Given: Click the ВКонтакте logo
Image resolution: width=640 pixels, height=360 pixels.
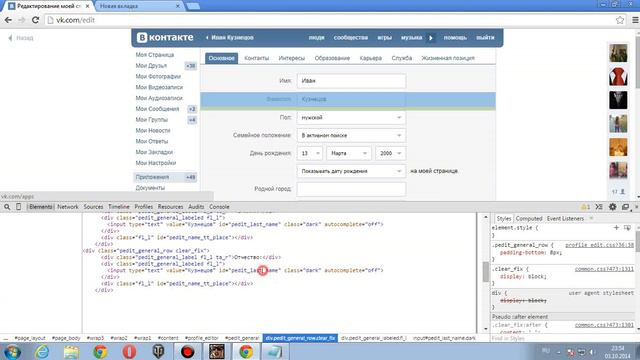Looking at the screenshot, I should (165, 38).
